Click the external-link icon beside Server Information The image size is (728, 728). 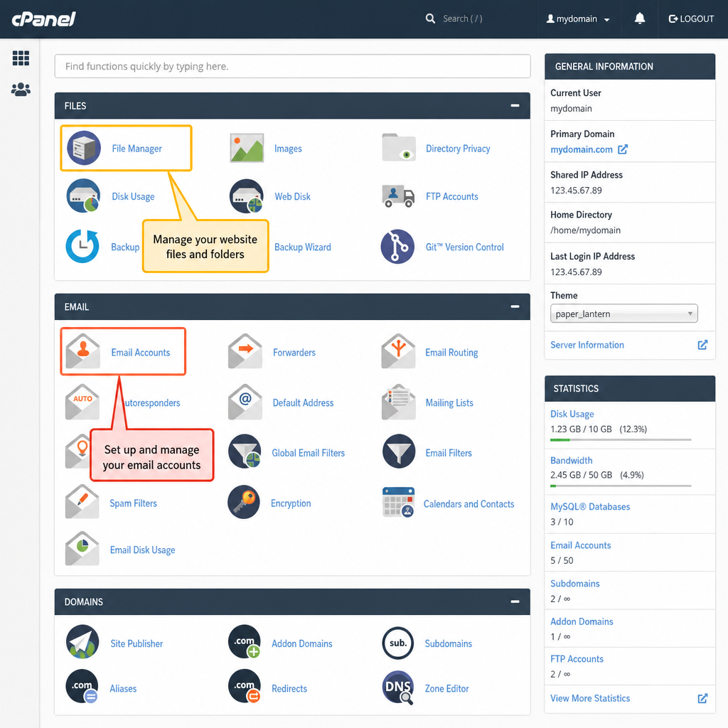(702, 345)
